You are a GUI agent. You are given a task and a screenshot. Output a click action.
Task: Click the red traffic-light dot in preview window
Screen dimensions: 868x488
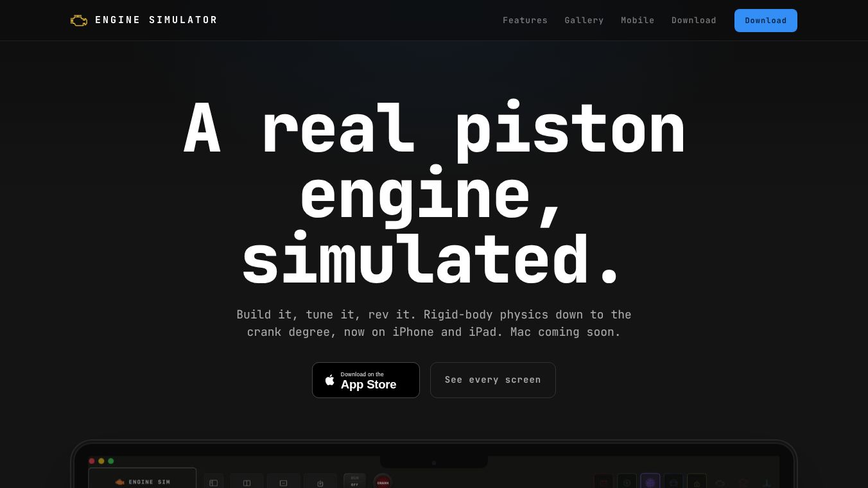[x=92, y=461]
